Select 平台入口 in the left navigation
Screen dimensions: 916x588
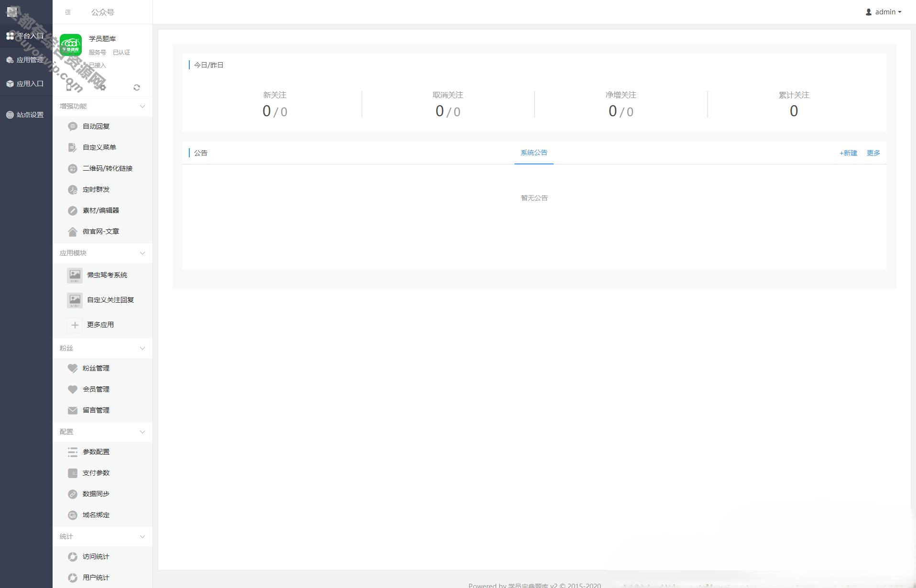click(x=26, y=36)
